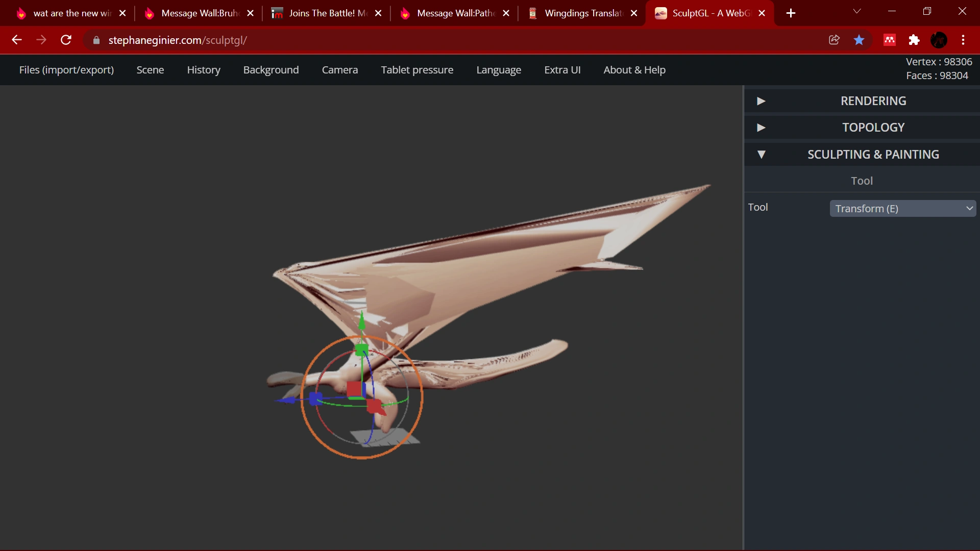The image size is (980, 551).
Task: Click the browser reload page icon
Action: pyautogui.click(x=66, y=40)
